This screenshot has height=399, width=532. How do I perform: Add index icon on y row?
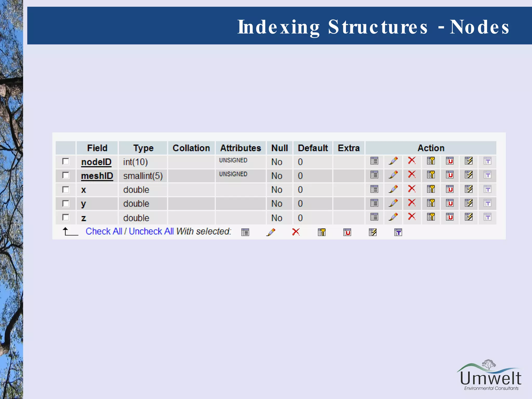tap(469, 203)
